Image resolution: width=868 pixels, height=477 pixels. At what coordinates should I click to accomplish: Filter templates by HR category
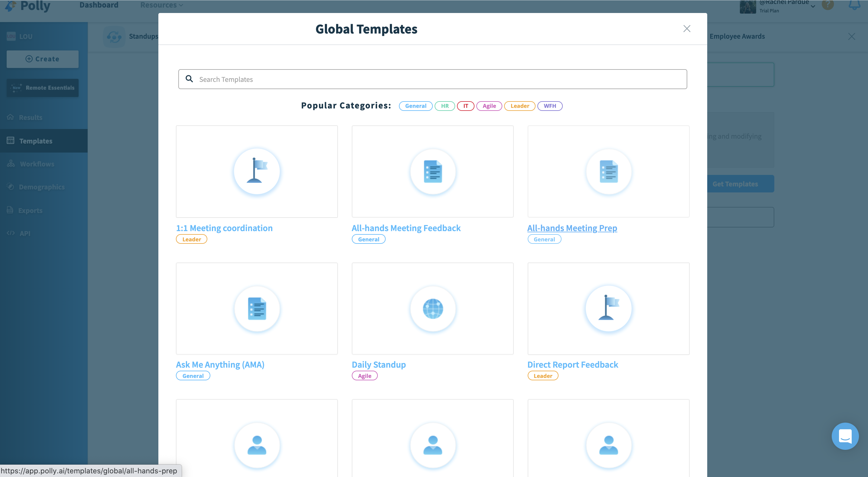pos(445,106)
